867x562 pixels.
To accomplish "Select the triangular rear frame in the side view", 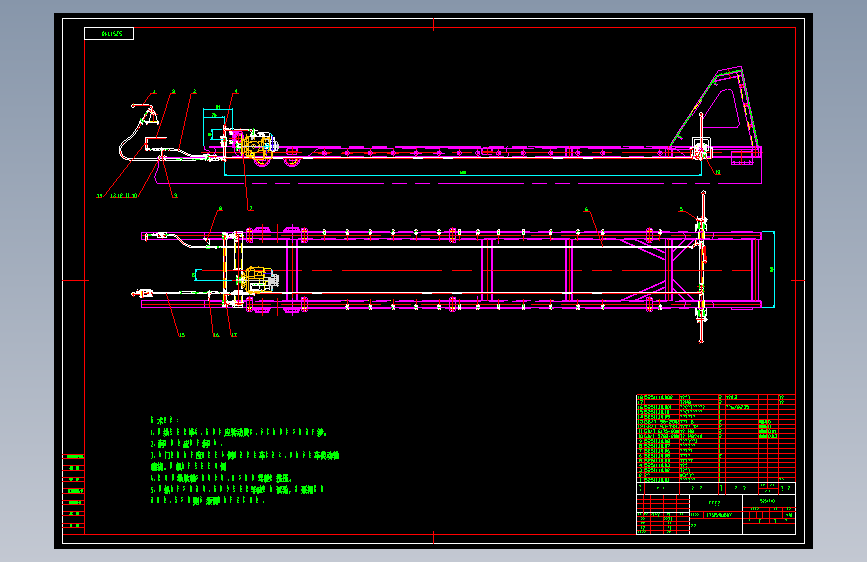I will [716, 107].
